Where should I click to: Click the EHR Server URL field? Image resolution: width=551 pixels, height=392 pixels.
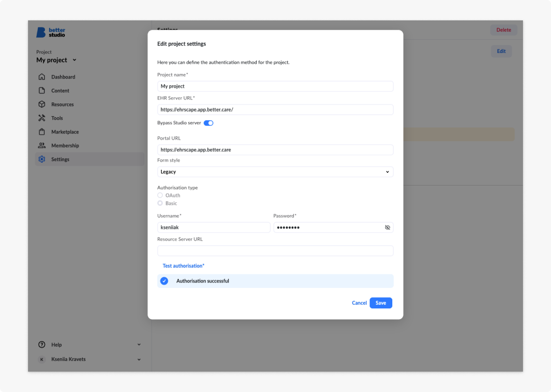pos(275,110)
